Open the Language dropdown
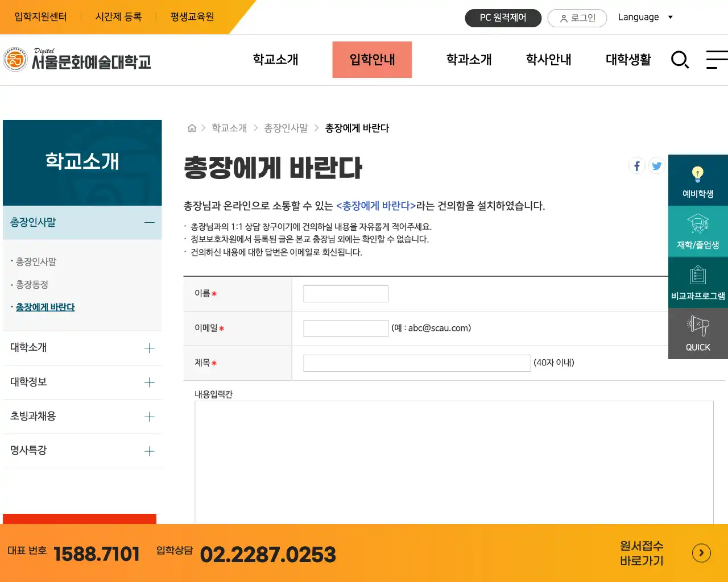 pyautogui.click(x=645, y=17)
